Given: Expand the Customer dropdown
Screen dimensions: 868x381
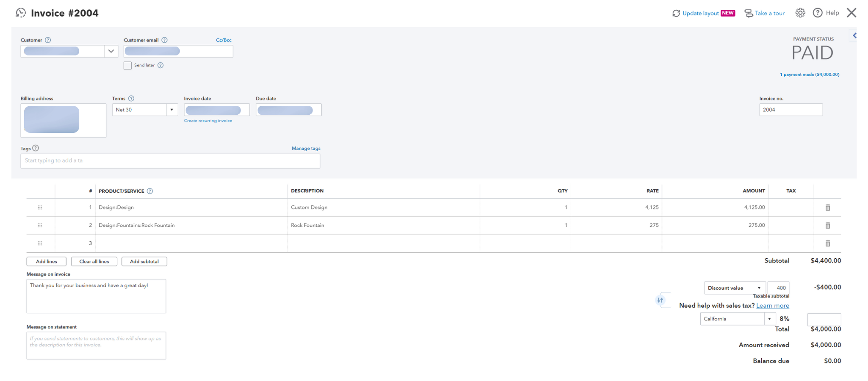Looking at the screenshot, I should (111, 51).
